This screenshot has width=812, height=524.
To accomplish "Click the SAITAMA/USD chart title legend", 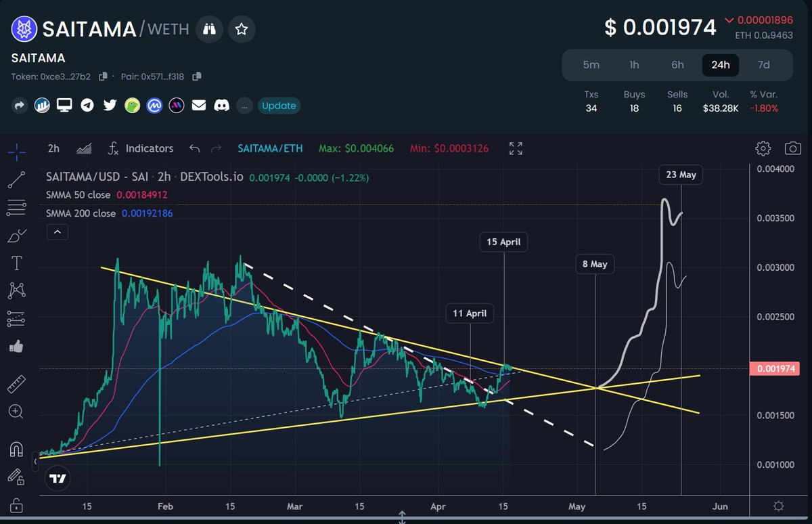I will click(145, 177).
